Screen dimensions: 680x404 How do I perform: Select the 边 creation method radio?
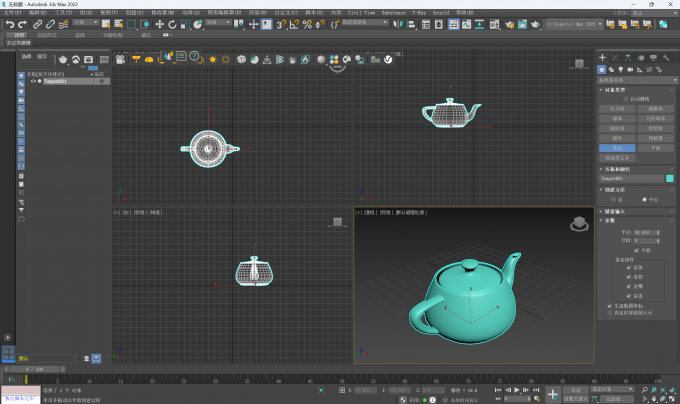[613, 200]
